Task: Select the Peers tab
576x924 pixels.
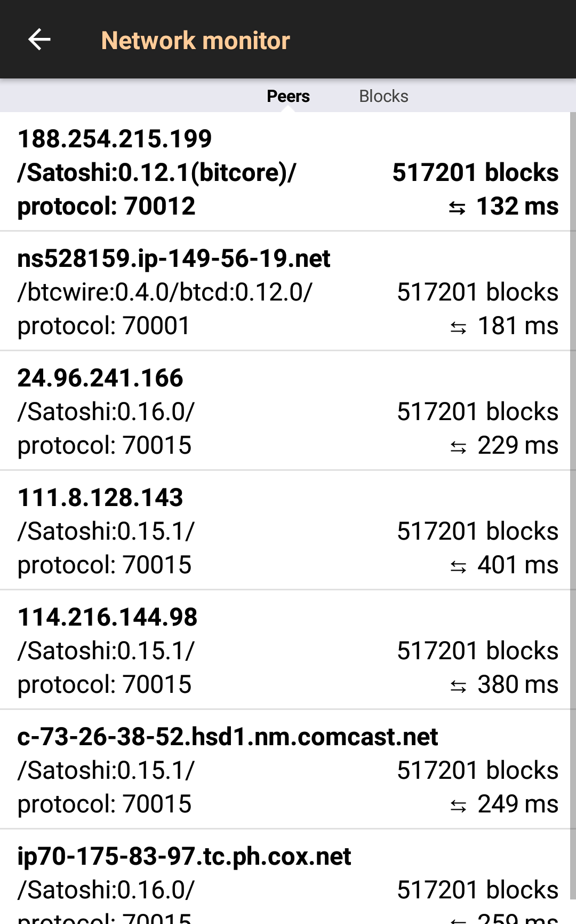Action: pos(288,96)
